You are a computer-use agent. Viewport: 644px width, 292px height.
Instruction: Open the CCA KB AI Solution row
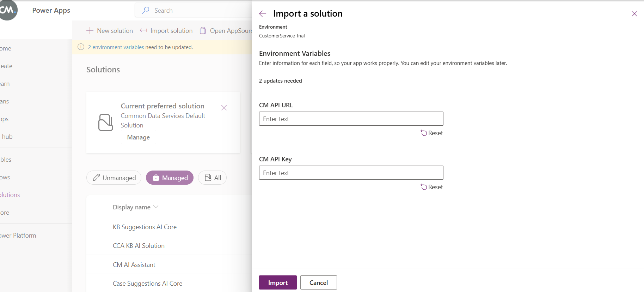point(139,246)
